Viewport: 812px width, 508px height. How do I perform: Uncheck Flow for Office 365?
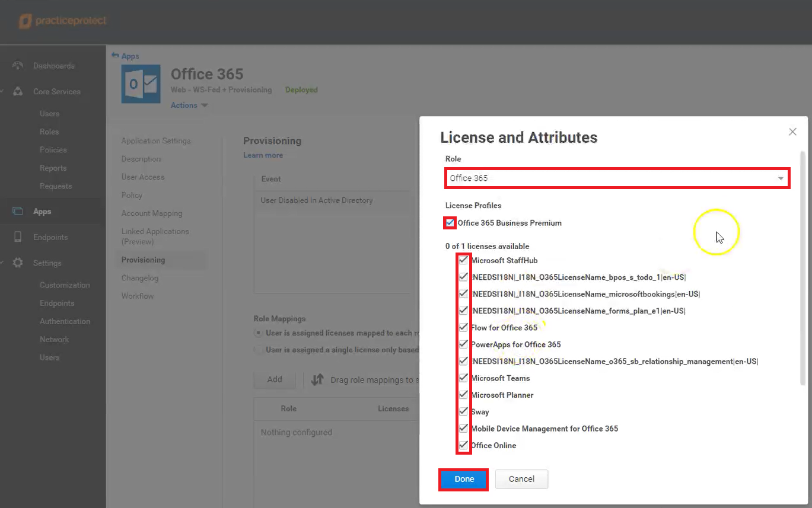pos(463,327)
